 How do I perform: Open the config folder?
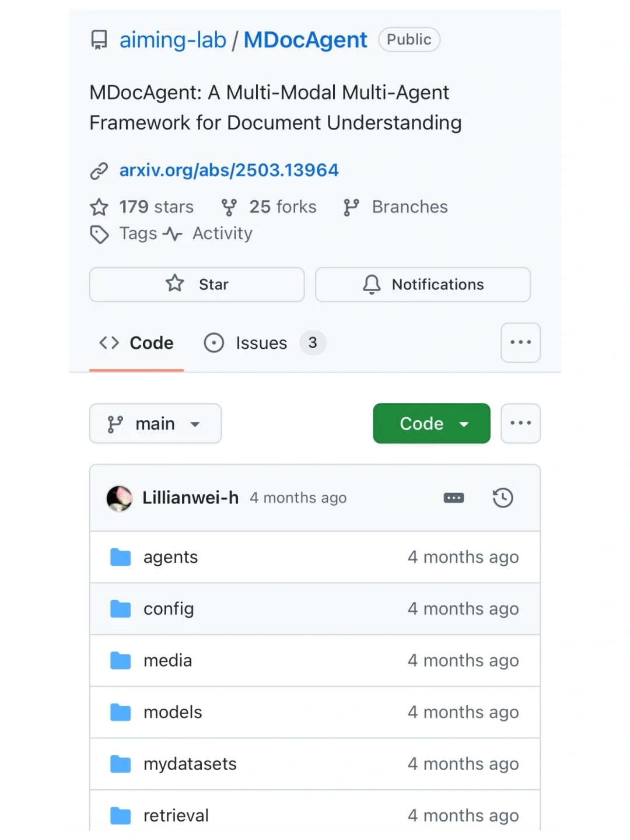[169, 608]
